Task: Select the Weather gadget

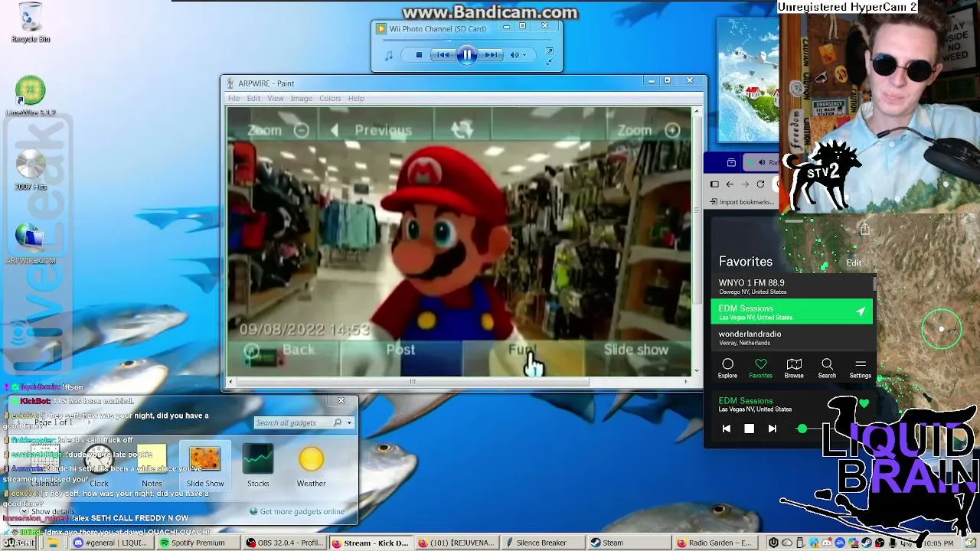Action: 311,465
